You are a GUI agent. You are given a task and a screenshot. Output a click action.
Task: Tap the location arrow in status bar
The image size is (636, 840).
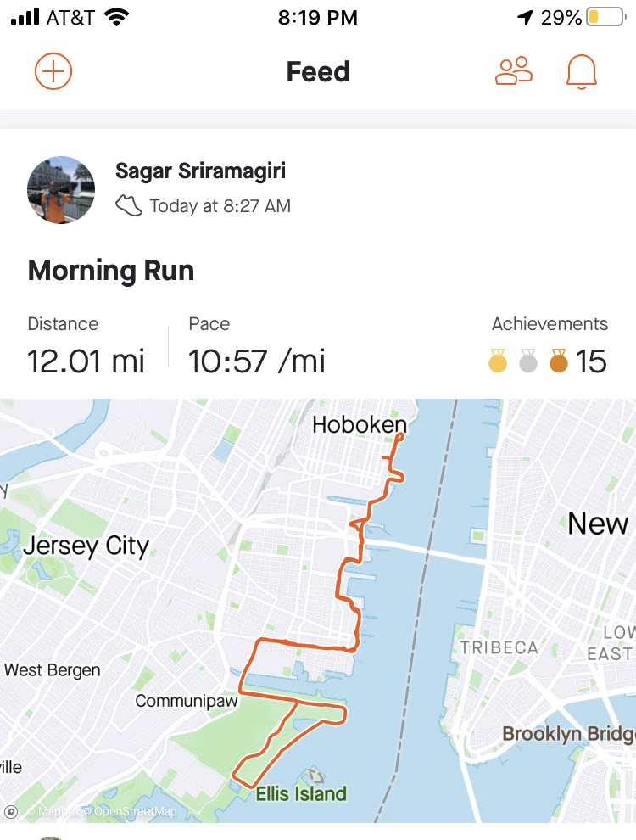[527, 18]
